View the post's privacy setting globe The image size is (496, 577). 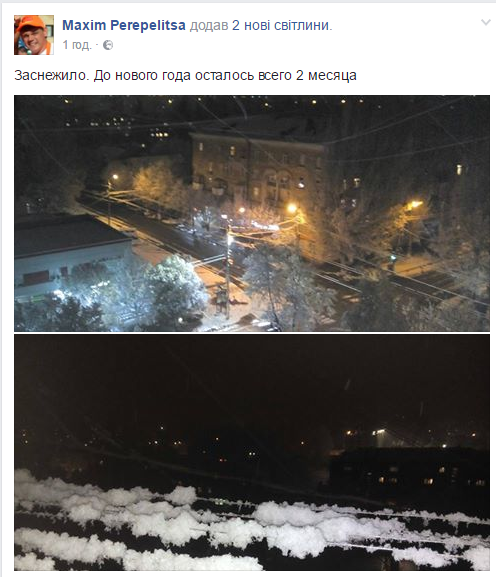coord(108,45)
